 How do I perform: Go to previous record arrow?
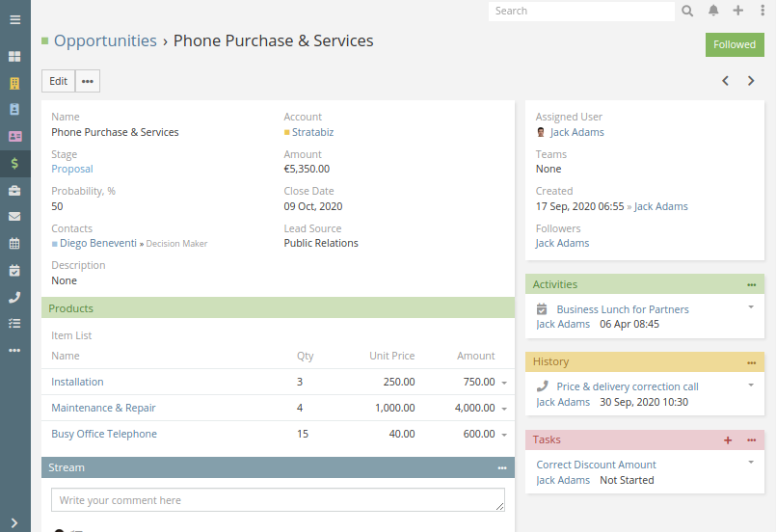pyautogui.click(x=726, y=81)
